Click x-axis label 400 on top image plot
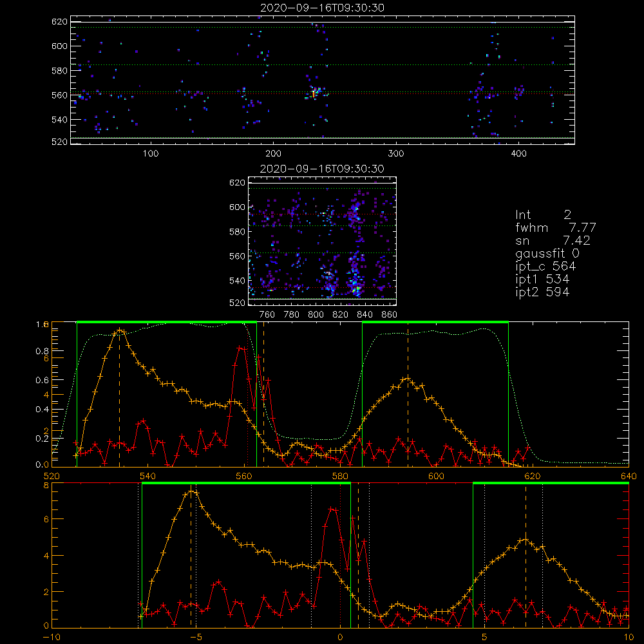The image size is (644, 644). (x=518, y=154)
